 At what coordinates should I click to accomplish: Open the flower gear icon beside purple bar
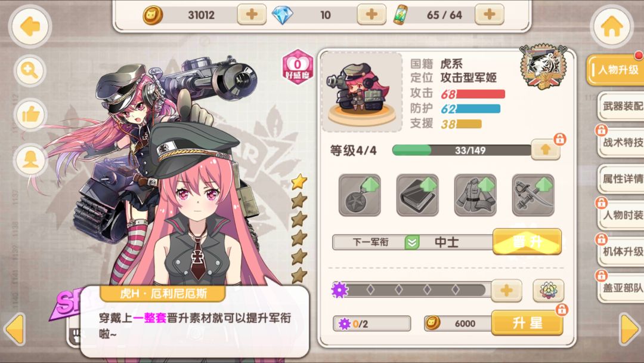coord(549,290)
